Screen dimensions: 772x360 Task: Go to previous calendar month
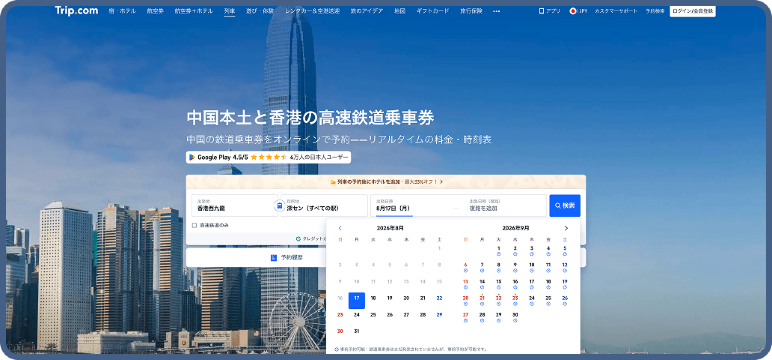(340, 228)
